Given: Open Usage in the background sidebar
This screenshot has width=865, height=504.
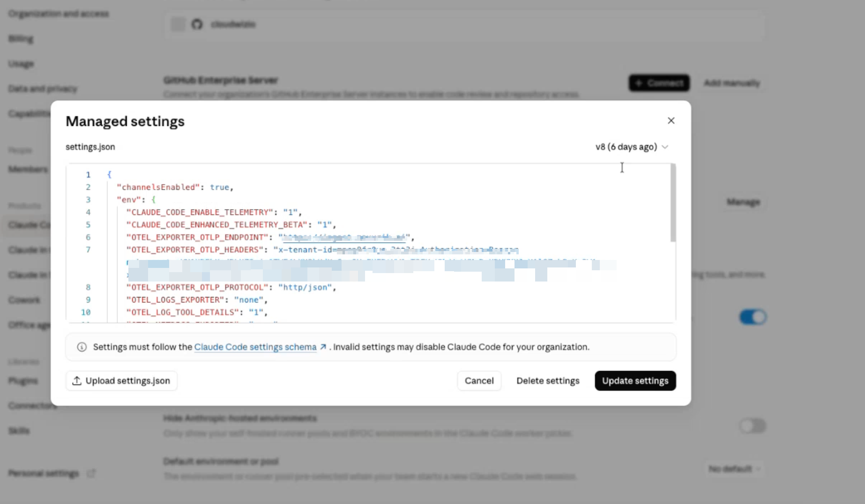Looking at the screenshot, I should 21,64.
